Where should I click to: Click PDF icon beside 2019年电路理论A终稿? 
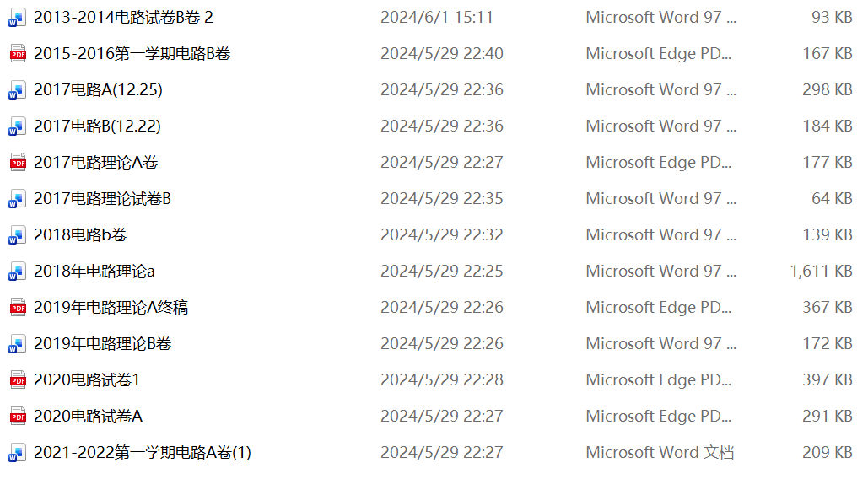[17, 308]
